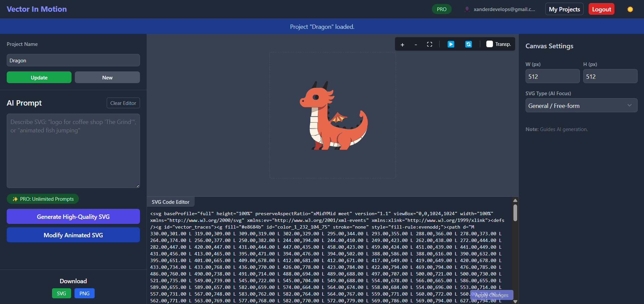Zoom out with the minus icon
644x304 pixels.
click(416, 44)
